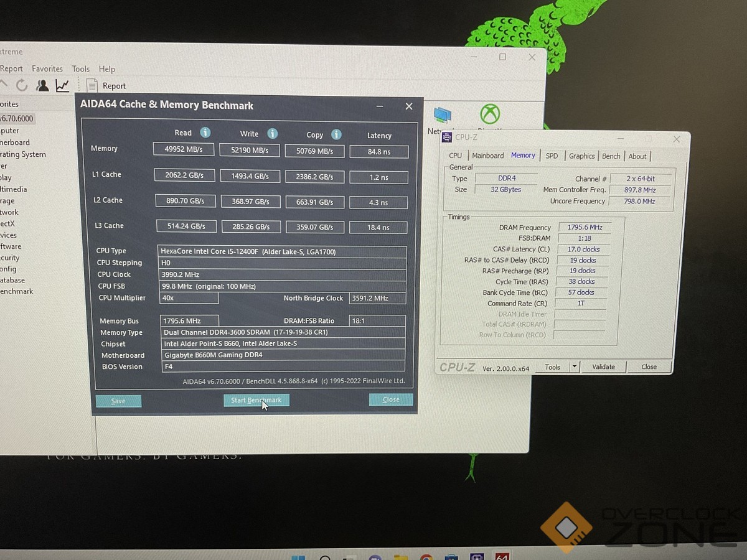Click the Memory Latency value 84.8 ns
The image size is (747, 560).
[378, 151]
